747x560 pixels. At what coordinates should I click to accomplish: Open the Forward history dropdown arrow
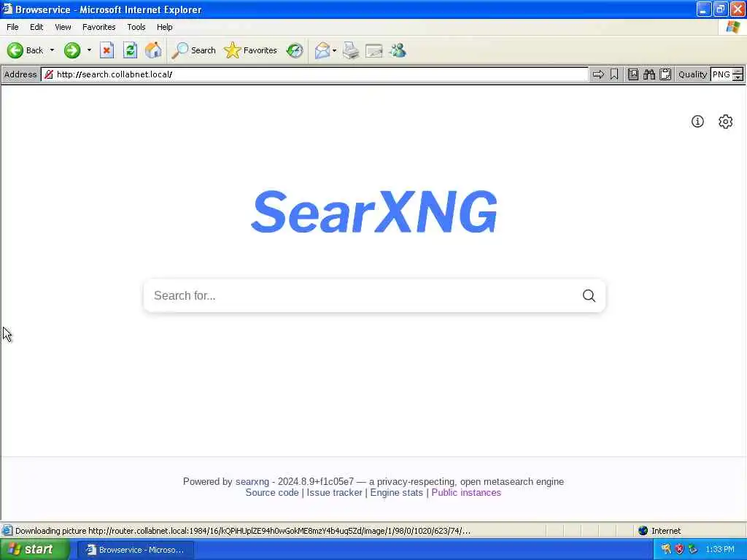(89, 50)
